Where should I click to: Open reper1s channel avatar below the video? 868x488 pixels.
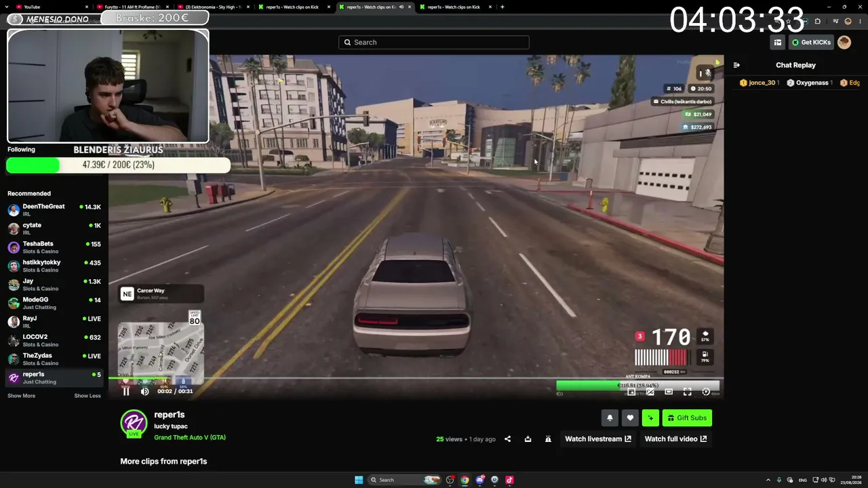pyautogui.click(x=134, y=423)
